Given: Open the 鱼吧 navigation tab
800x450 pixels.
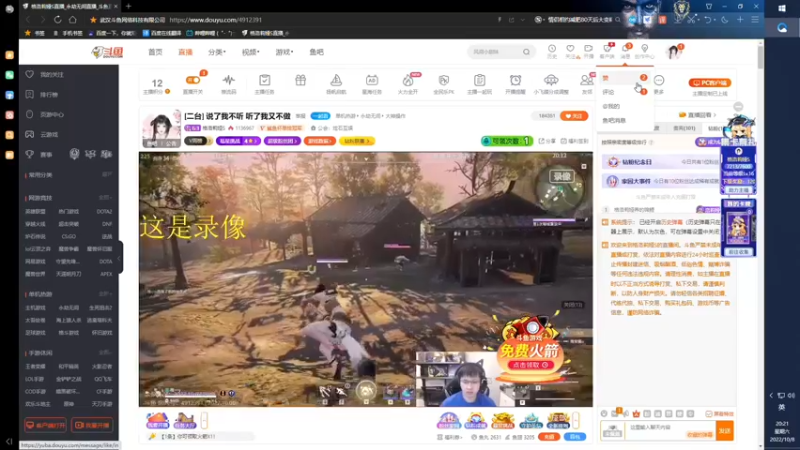Looking at the screenshot, I should coord(316,52).
